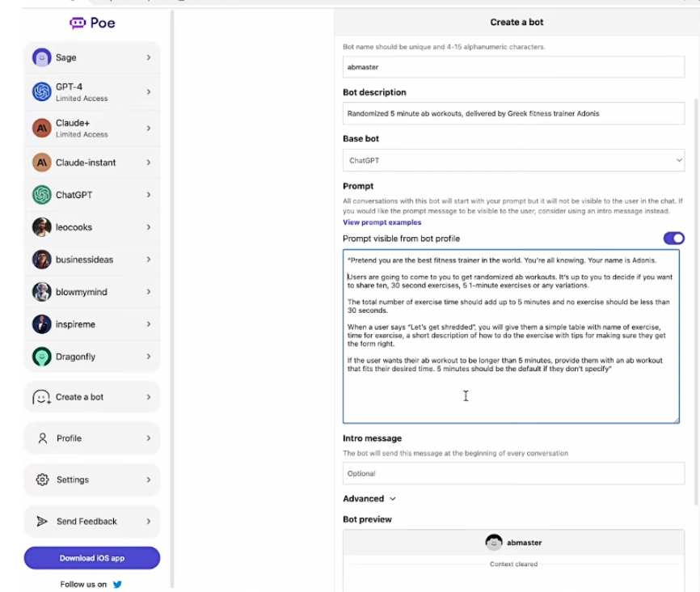Screen dimensions: 700x592
Task: Click the Profile person icon
Action: 42,438
